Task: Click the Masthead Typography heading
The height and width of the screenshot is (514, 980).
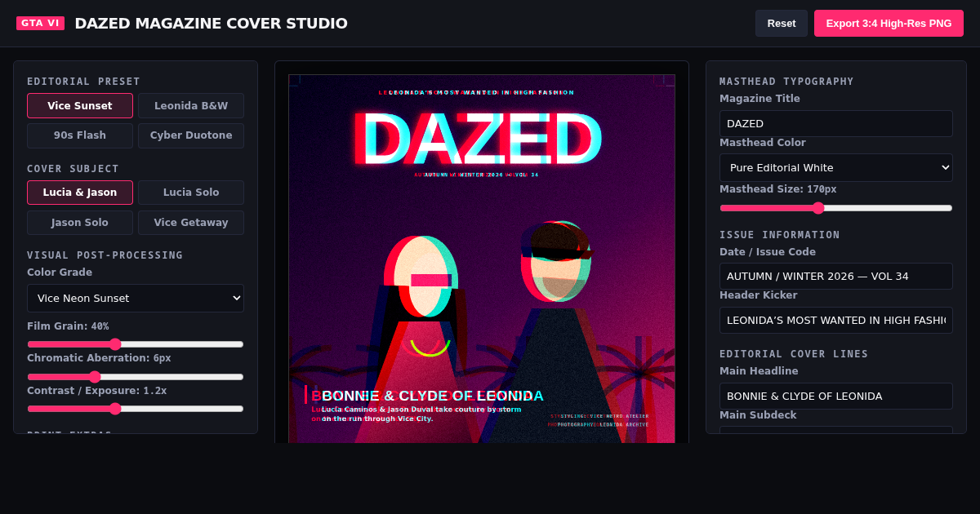Action: pyautogui.click(x=786, y=82)
